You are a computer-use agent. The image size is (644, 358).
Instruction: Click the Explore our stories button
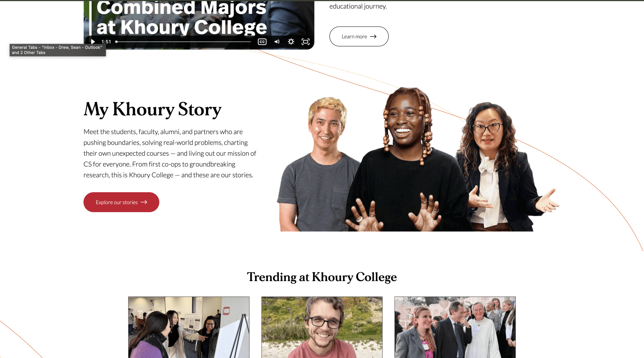(121, 202)
